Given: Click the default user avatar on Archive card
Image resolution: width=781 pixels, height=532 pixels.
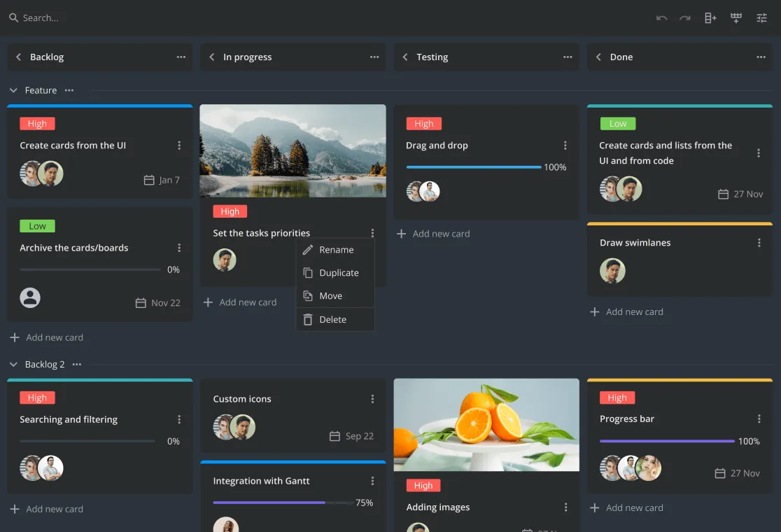Looking at the screenshot, I should coord(30,298).
